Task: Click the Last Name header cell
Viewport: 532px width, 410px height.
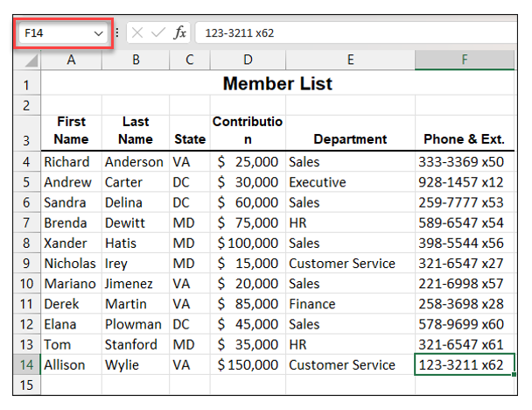Action: [136, 133]
